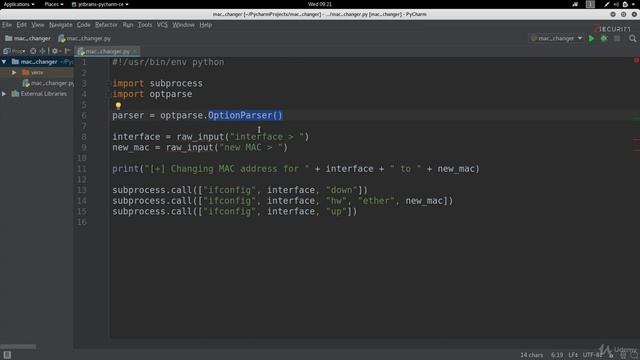Screen dimensions: 640x360
Task: Click new_mac raw_input statement on line 9
Action: point(200,147)
